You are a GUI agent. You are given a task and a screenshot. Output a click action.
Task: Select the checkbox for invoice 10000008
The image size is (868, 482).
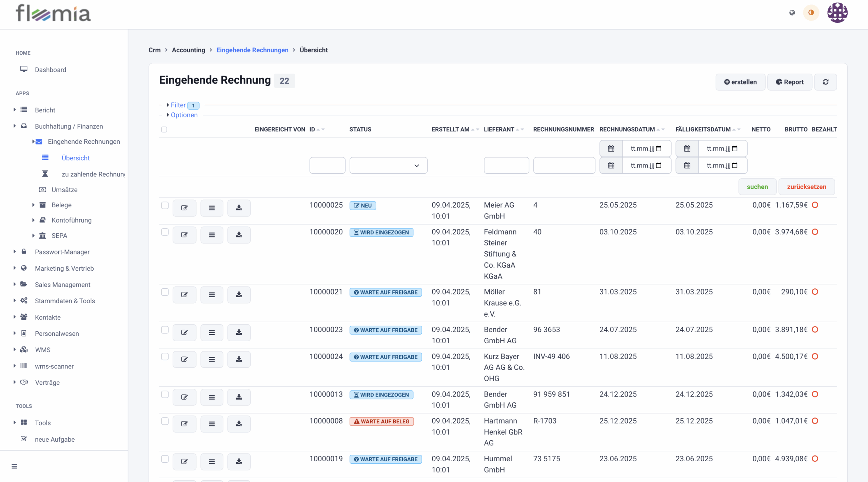(x=165, y=421)
